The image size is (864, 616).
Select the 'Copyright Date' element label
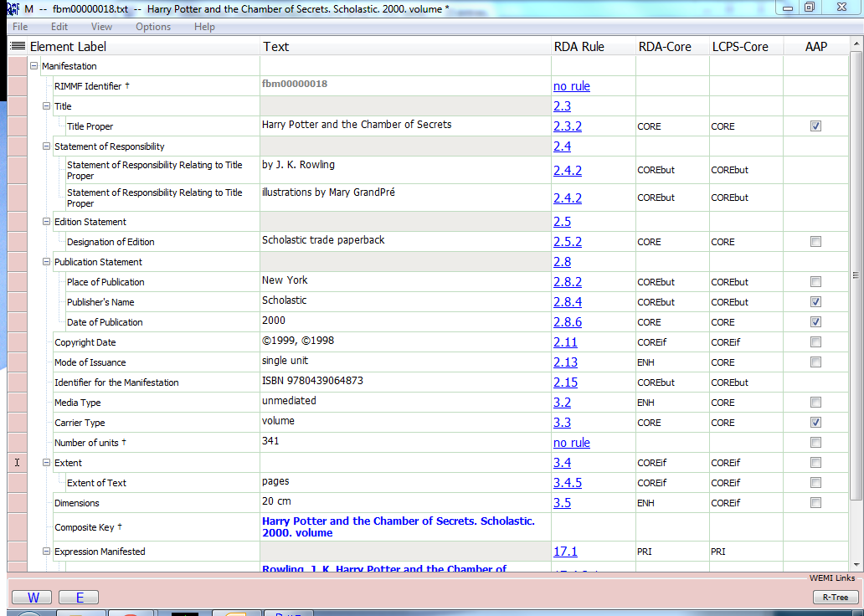click(x=85, y=342)
